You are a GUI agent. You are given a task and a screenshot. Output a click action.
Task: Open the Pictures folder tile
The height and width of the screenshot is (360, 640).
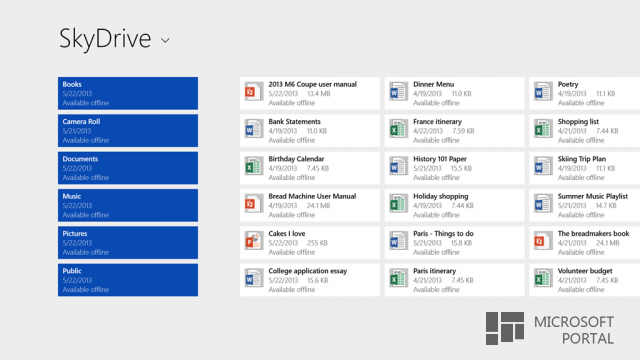[x=128, y=243]
